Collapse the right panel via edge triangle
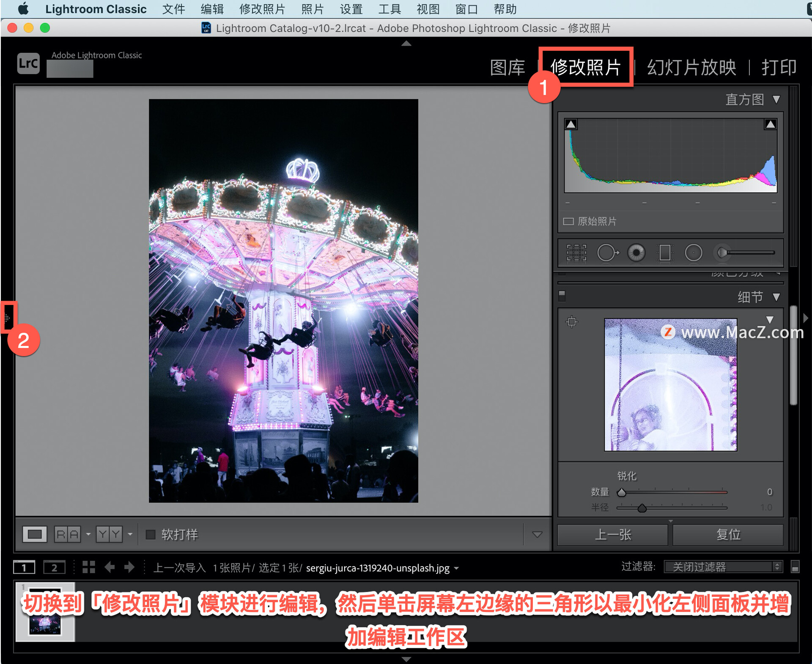 806,318
